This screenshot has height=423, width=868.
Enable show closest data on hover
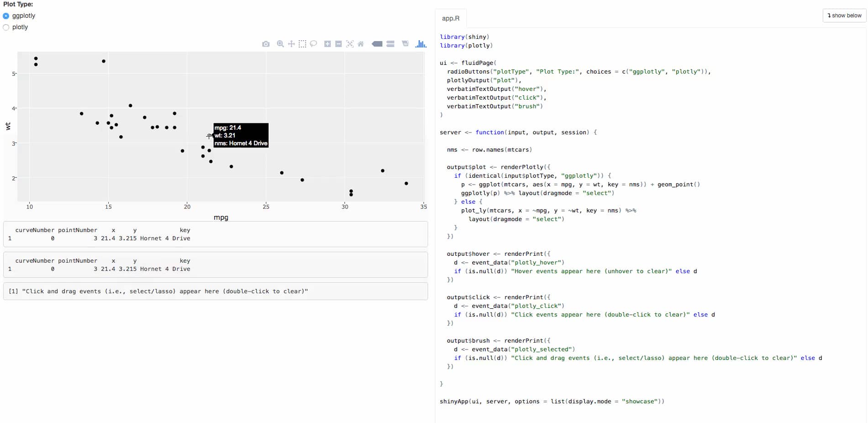(377, 44)
